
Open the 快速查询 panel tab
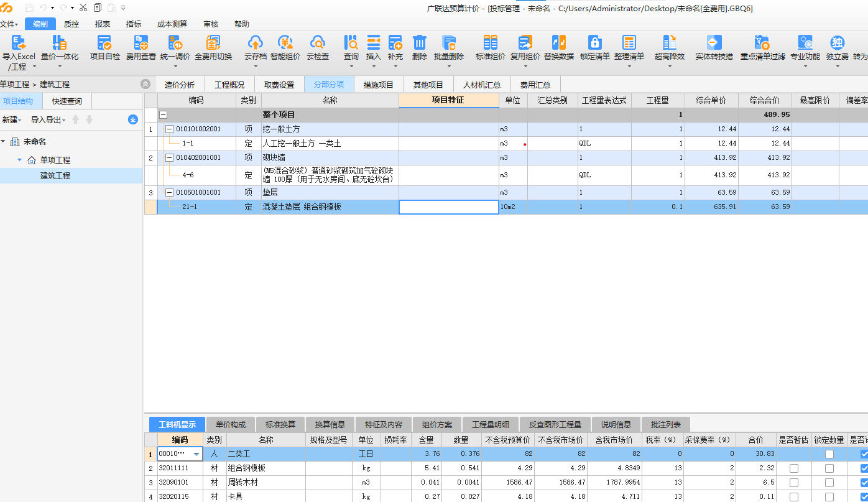pyautogui.click(x=67, y=101)
